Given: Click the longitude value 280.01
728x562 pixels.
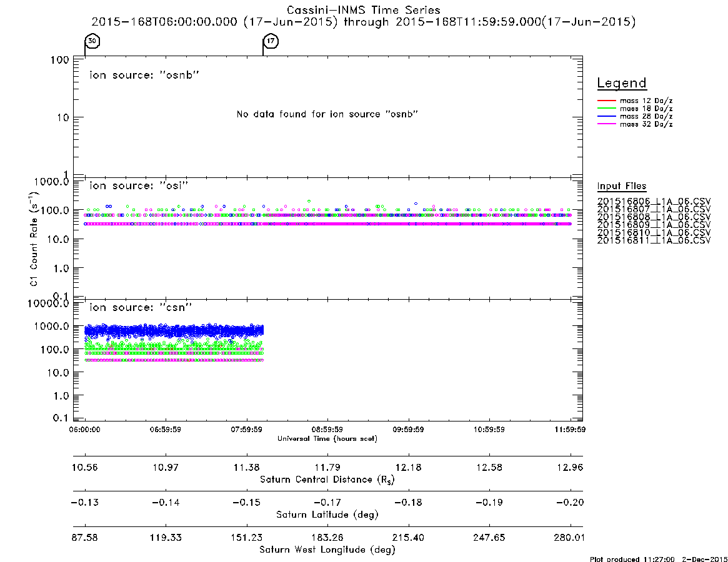Looking at the screenshot, I should click(x=570, y=538).
